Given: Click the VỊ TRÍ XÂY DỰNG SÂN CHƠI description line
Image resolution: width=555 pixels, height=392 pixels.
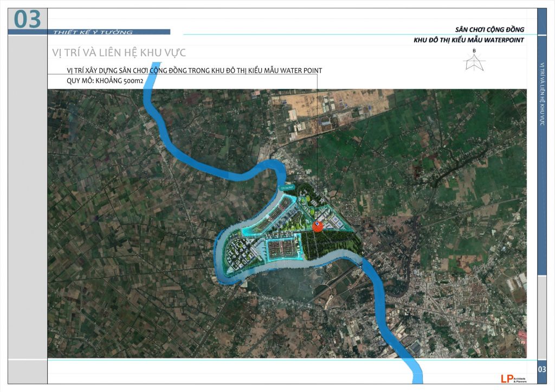Looking at the screenshot, I should coord(194,71).
